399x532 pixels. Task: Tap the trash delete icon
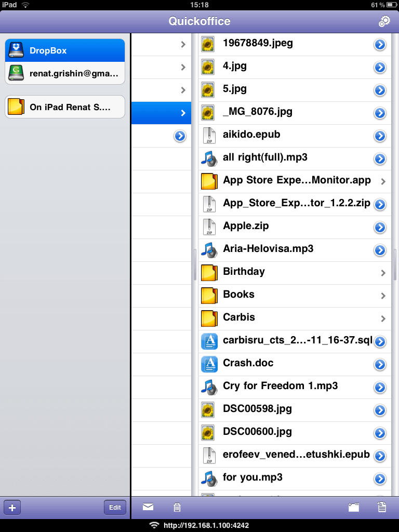pos(177,507)
